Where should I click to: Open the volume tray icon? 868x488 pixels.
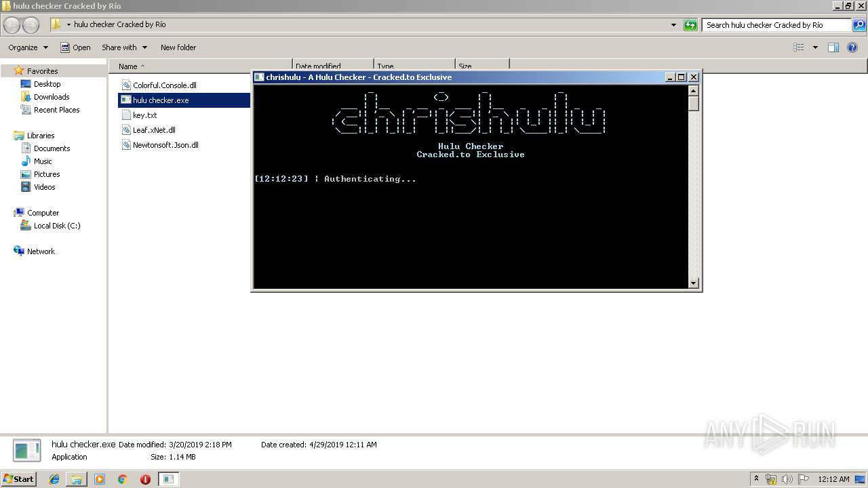[787, 479]
